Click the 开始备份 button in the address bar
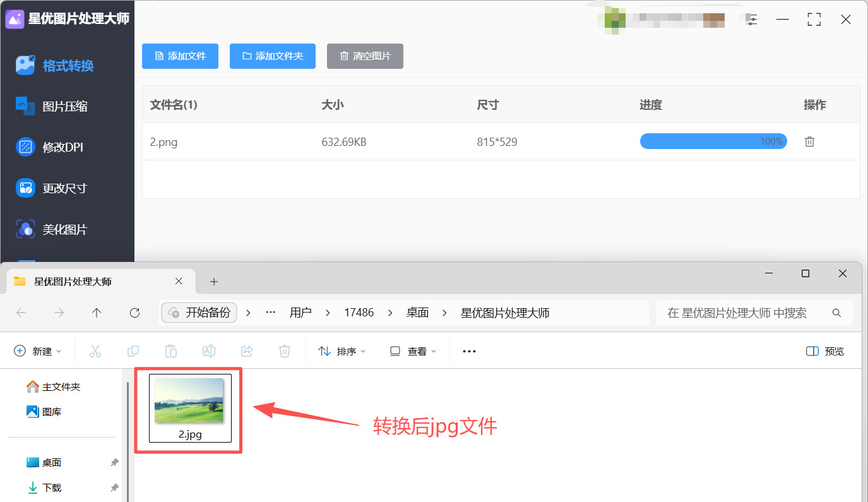The width and height of the screenshot is (868, 502). coord(199,313)
